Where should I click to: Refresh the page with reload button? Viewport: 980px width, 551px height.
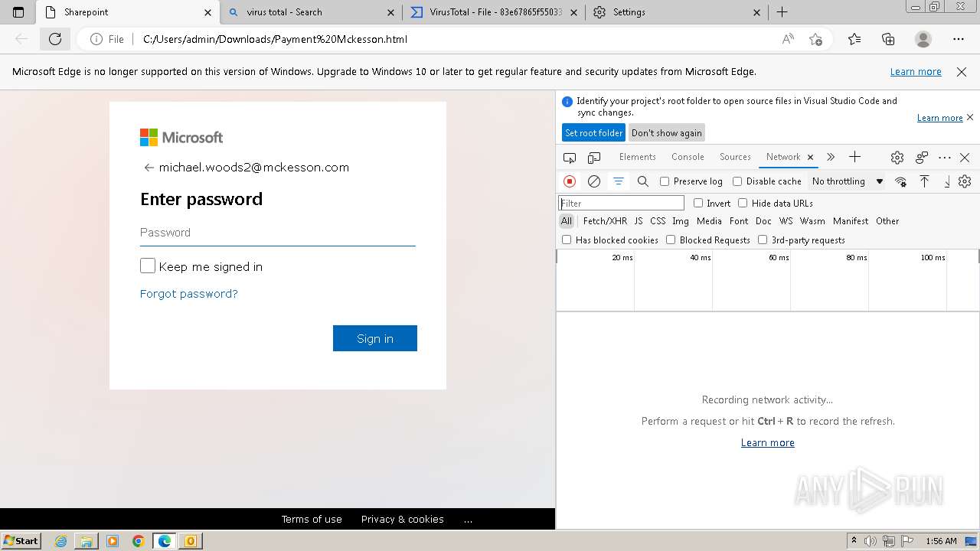click(55, 39)
